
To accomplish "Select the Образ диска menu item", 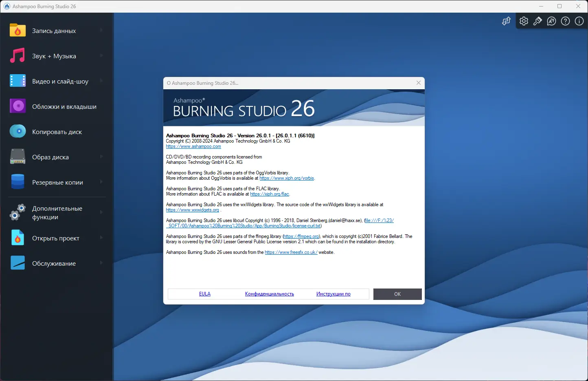I will point(57,157).
